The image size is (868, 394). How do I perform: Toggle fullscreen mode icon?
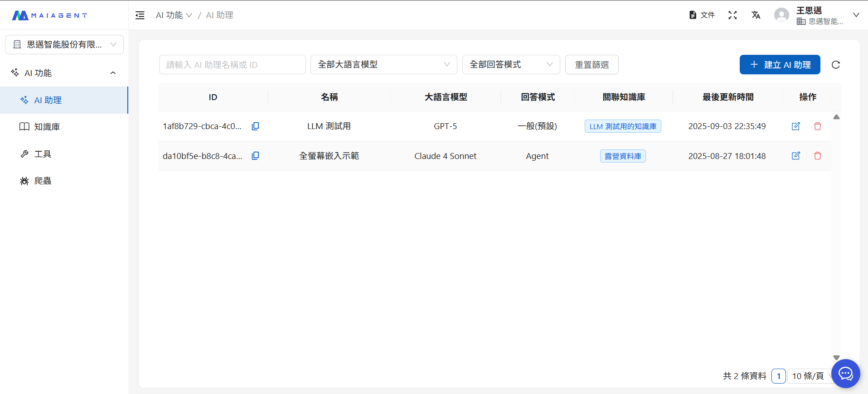[732, 15]
